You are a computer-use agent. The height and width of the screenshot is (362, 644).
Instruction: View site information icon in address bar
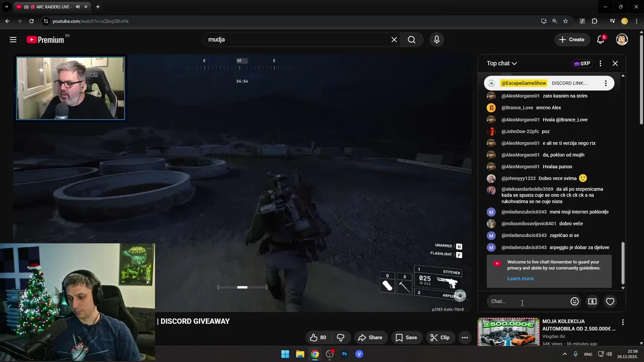(x=45, y=21)
